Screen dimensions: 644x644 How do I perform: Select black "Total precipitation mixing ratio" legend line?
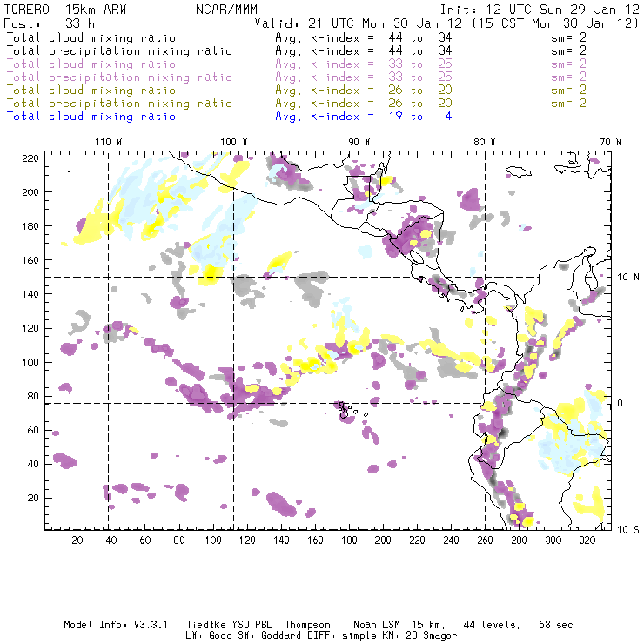coord(119,51)
